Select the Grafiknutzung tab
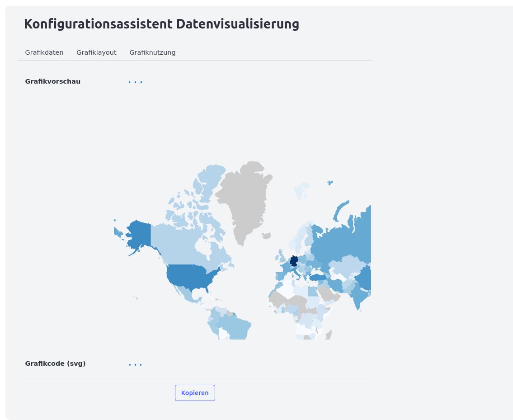Screen dimensions: 513x420 [x=152, y=52]
